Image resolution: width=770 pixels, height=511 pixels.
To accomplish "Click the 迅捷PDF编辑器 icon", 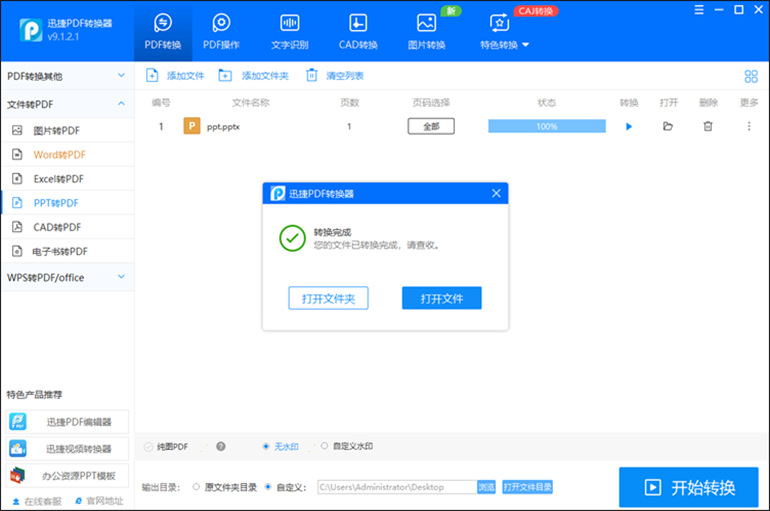I will pyautogui.click(x=18, y=422).
